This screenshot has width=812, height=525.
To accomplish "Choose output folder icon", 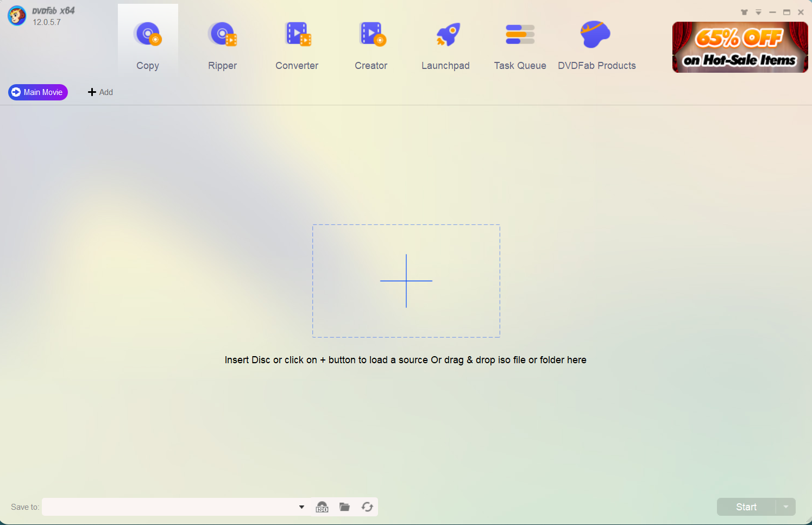I will (344, 507).
